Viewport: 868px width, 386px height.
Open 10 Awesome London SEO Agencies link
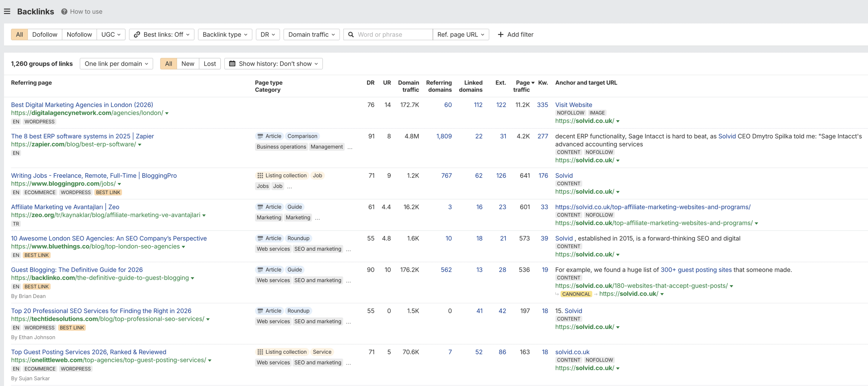pyautogui.click(x=109, y=238)
